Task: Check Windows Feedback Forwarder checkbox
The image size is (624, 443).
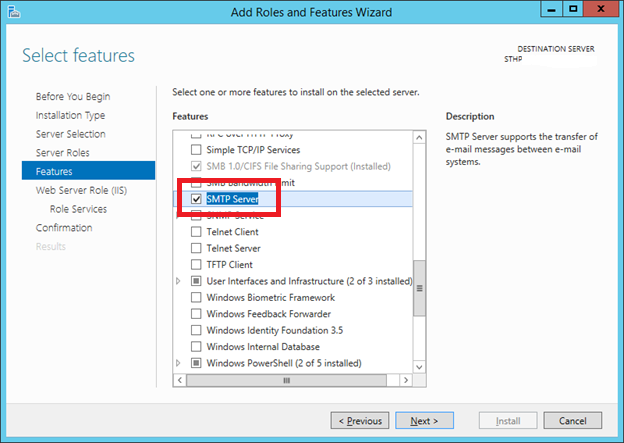Action: (x=196, y=314)
